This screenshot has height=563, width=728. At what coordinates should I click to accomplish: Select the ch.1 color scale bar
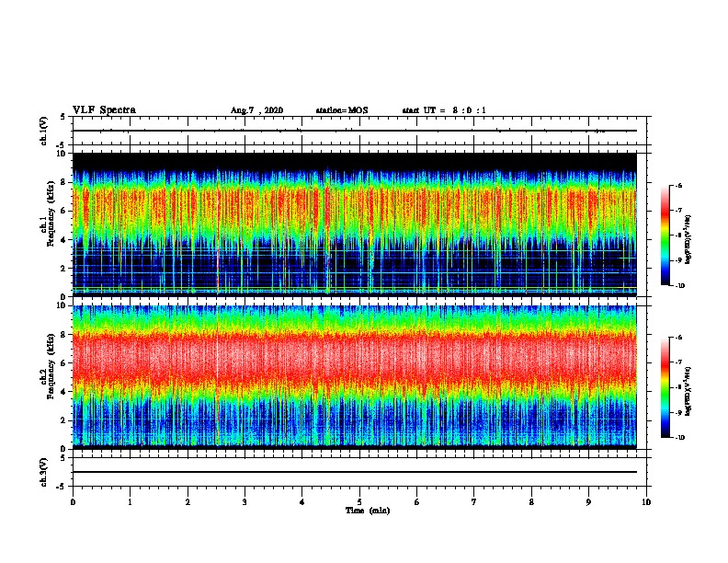pos(665,236)
